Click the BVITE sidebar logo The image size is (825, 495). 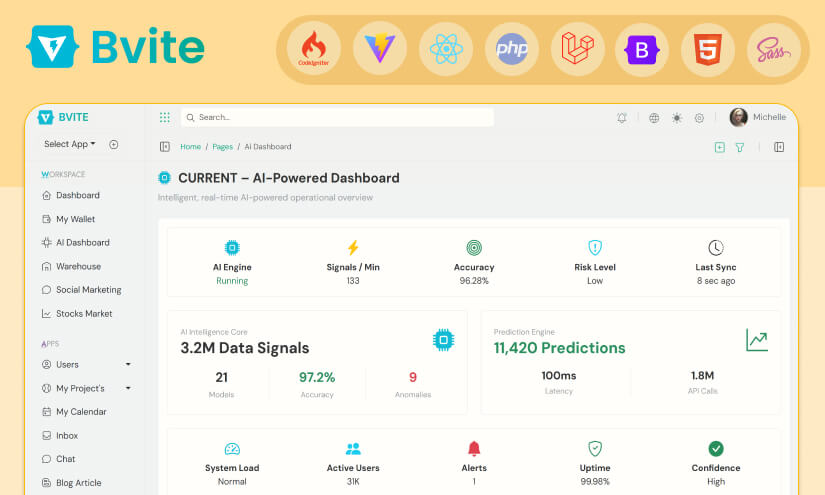click(x=63, y=117)
